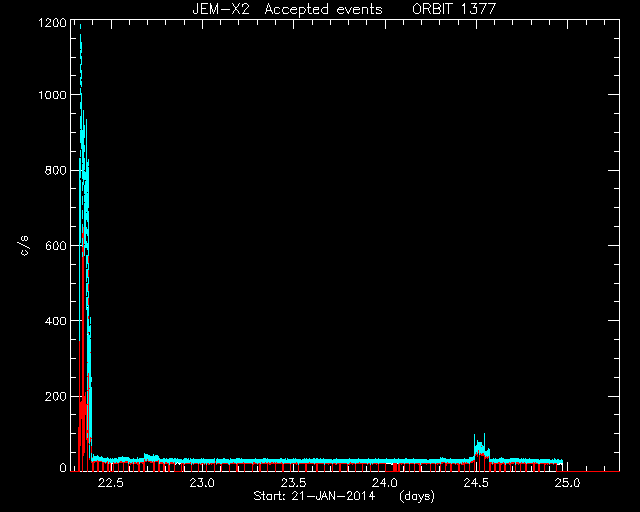Click the plot title 'JEM-X2 Accepted events'
Viewport: 640px width, 512px height.
coord(287,9)
